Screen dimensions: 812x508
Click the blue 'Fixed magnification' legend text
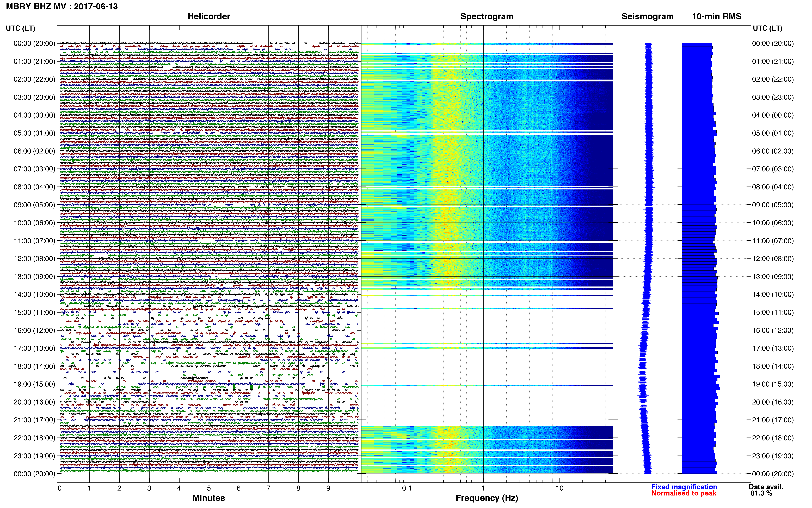pos(684,487)
